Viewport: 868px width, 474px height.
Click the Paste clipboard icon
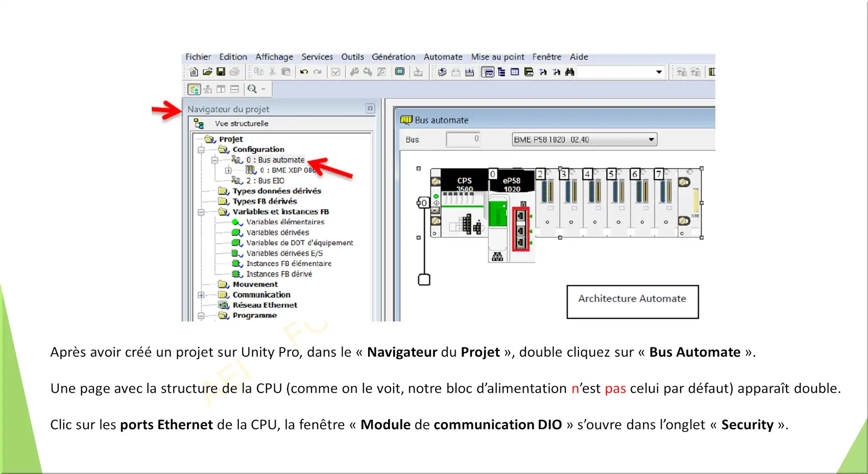point(286,72)
